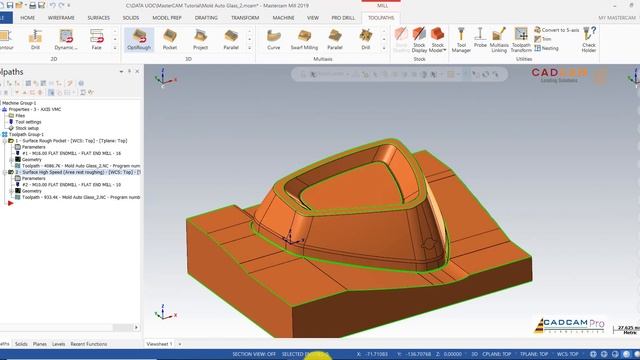Collapse operation 2 Surface High Speed
The height and width of the screenshot is (360, 640).
click(4, 172)
